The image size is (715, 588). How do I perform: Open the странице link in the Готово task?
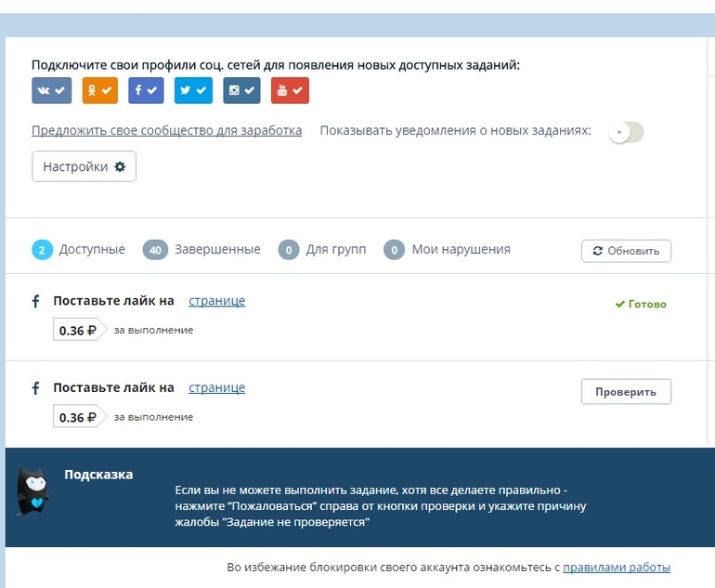pyautogui.click(x=216, y=301)
